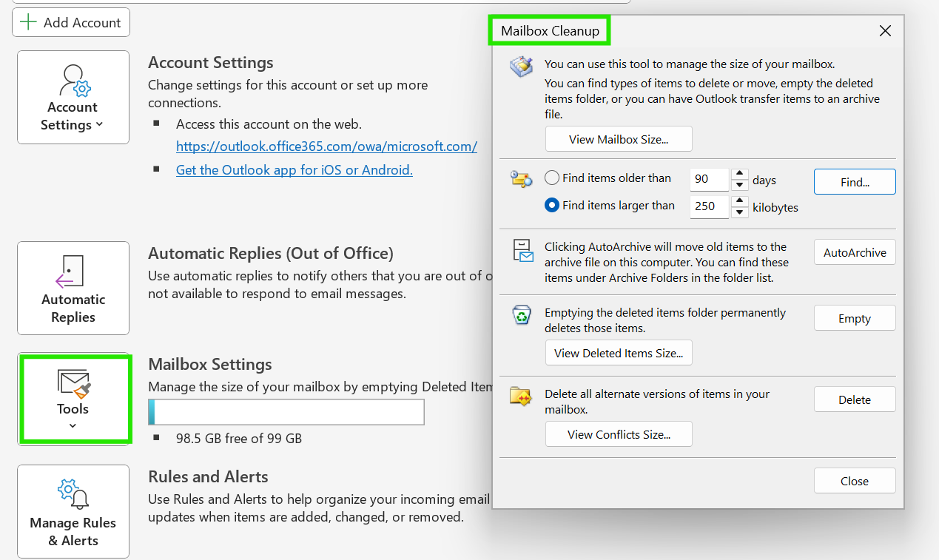Increase the days value with up arrow
The height and width of the screenshot is (560, 939).
point(739,175)
